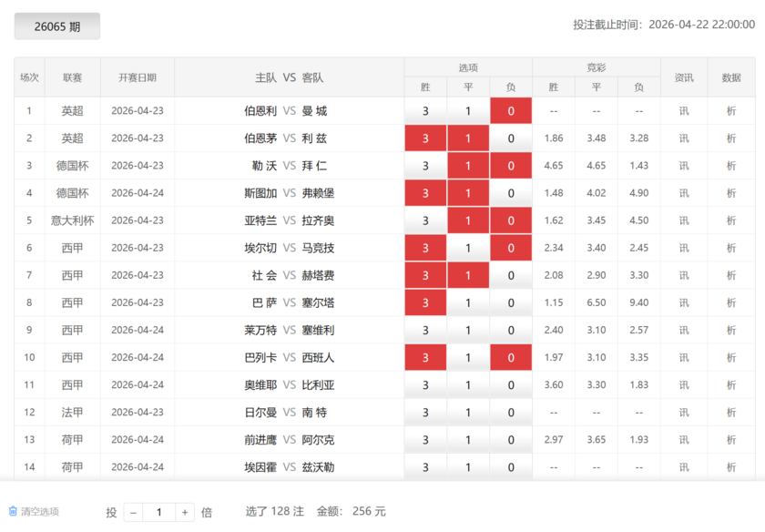Toggle 胜 selection for 奥维耶 vs 比利亚

coord(425,384)
